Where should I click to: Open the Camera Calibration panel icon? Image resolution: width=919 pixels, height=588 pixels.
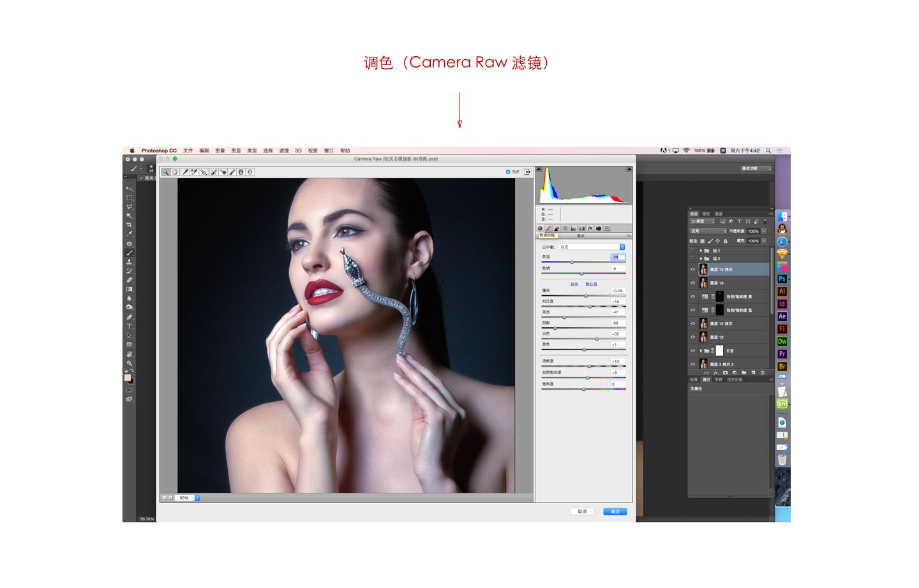[x=599, y=228]
